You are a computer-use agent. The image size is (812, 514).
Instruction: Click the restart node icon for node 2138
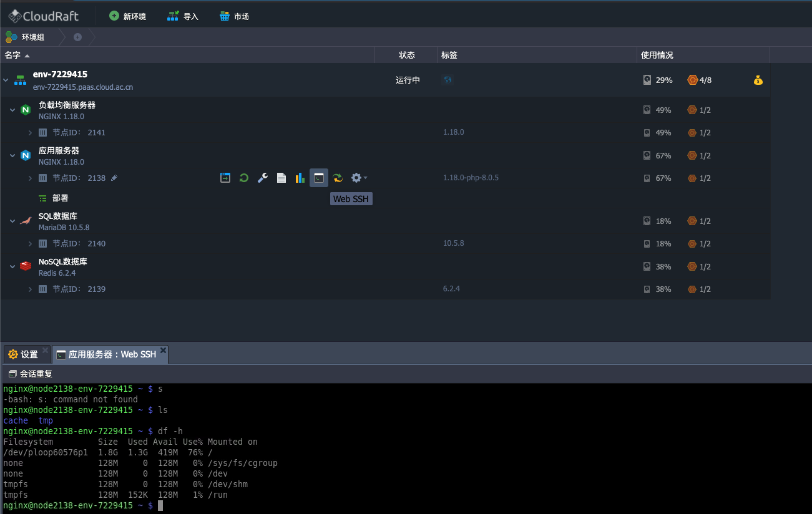click(x=244, y=178)
